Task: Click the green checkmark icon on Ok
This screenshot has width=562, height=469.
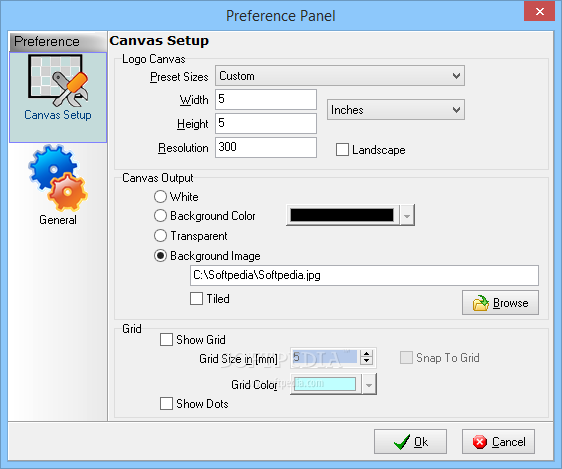Action: click(x=402, y=442)
